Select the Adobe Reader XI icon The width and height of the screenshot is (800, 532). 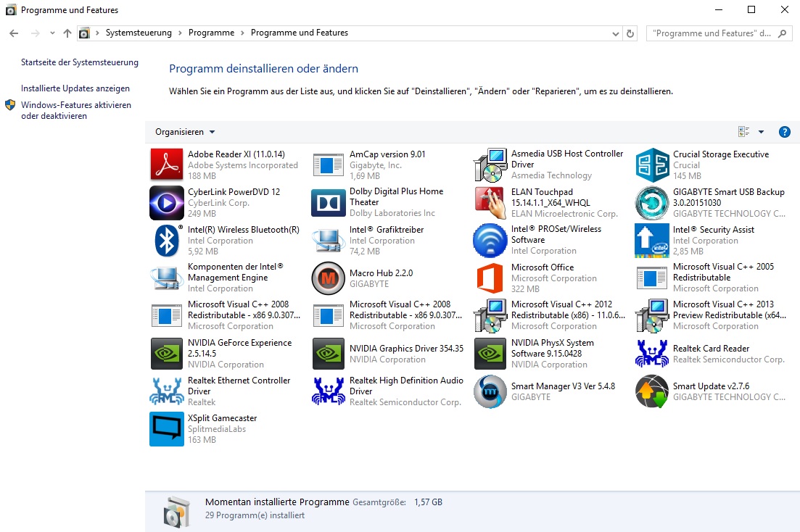[167, 165]
